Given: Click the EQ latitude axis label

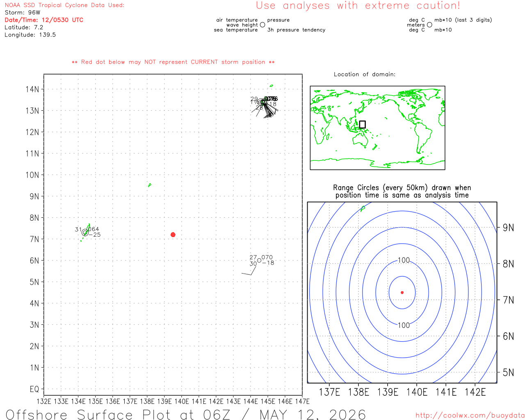Looking at the screenshot, I should click(34, 389).
